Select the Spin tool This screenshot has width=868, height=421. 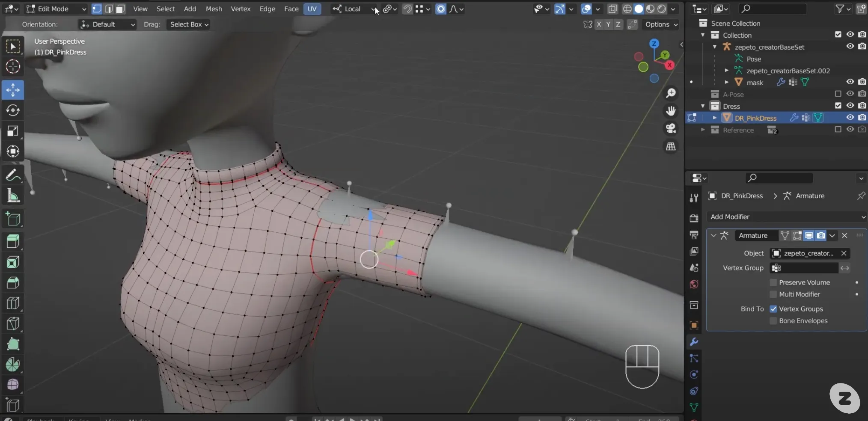[13, 365]
